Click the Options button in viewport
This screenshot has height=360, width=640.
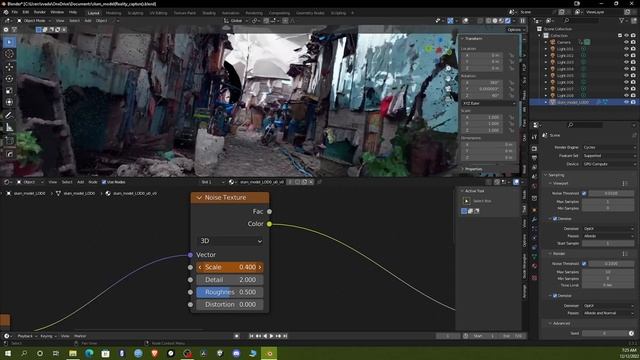pyautogui.click(x=516, y=30)
